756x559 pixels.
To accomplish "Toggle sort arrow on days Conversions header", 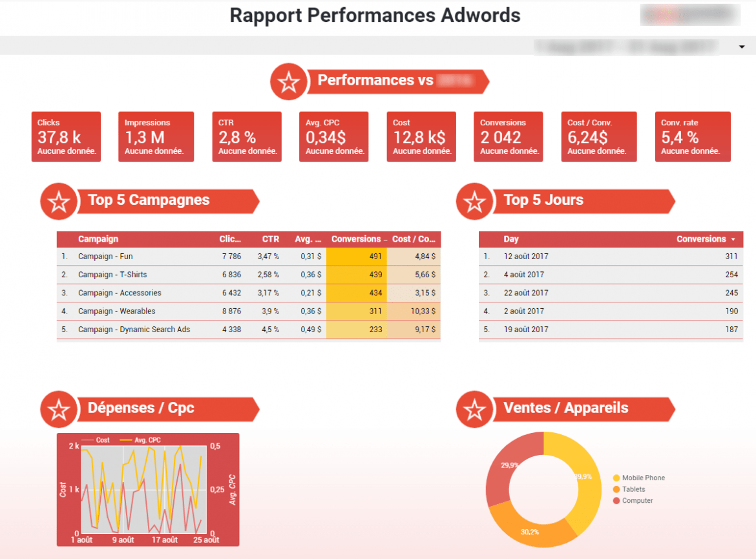I will (733, 240).
